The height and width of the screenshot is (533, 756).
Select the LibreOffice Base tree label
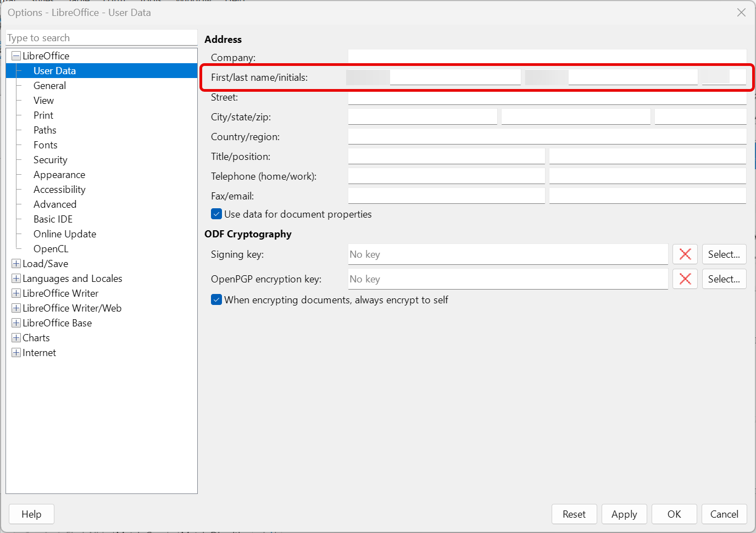pyautogui.click(x=57, y=323)
